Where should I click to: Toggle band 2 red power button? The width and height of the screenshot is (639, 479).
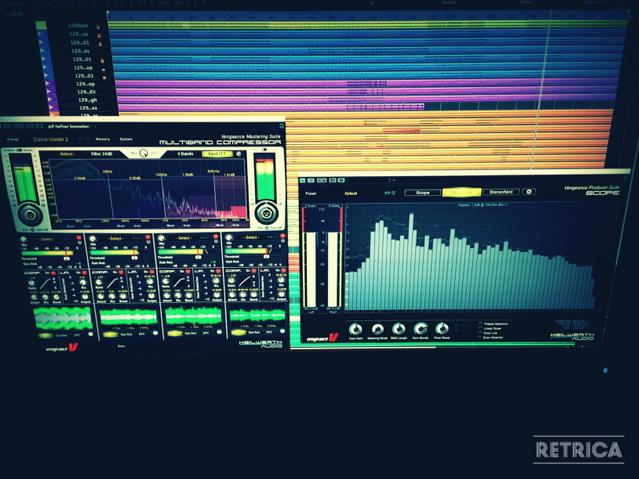point(147,237)
